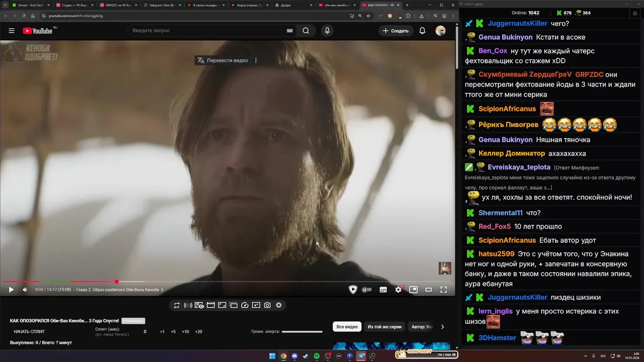Click the shield icon in player controls

[353, 290]
